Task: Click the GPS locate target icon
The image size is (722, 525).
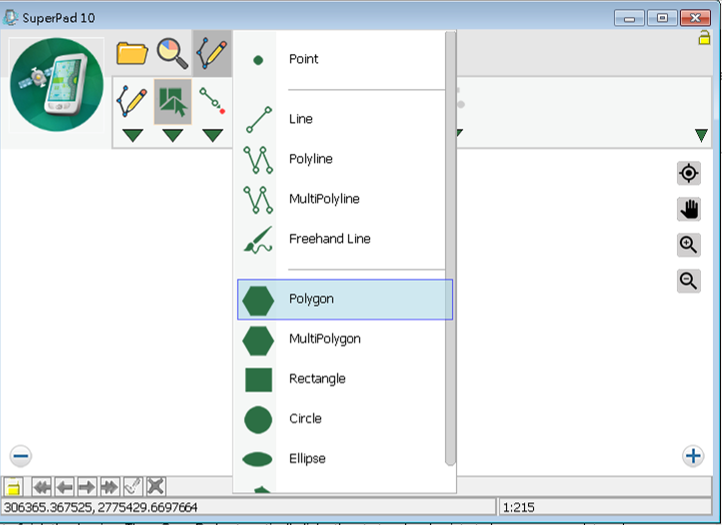Action: [x=688, y=174]
